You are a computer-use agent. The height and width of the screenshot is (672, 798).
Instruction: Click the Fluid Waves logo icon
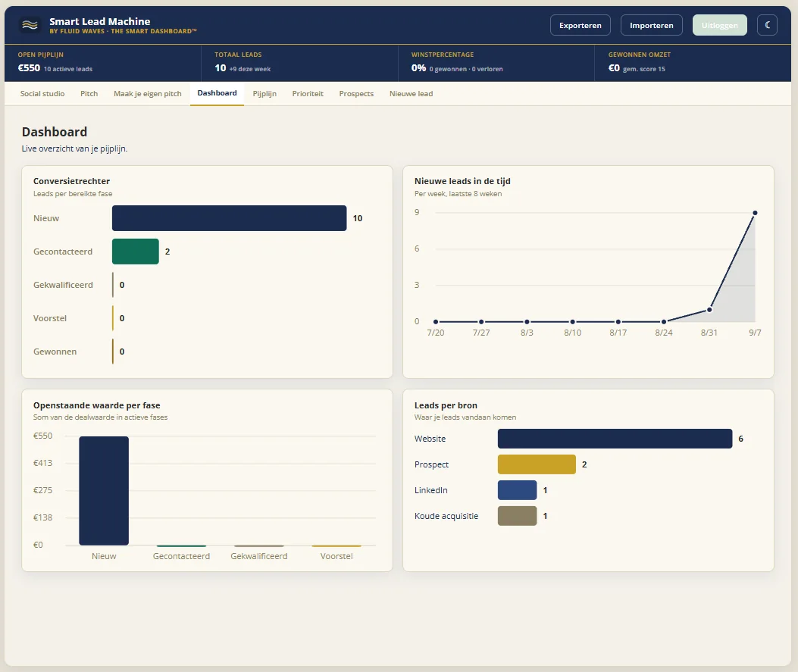30,25
